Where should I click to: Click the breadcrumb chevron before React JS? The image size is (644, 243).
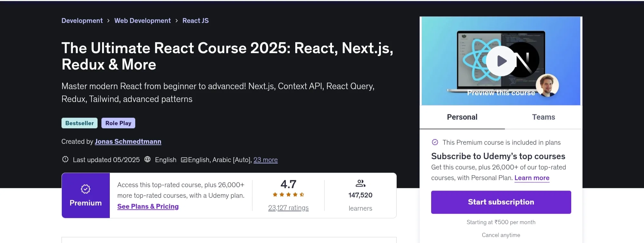click(x=176, y=21)
